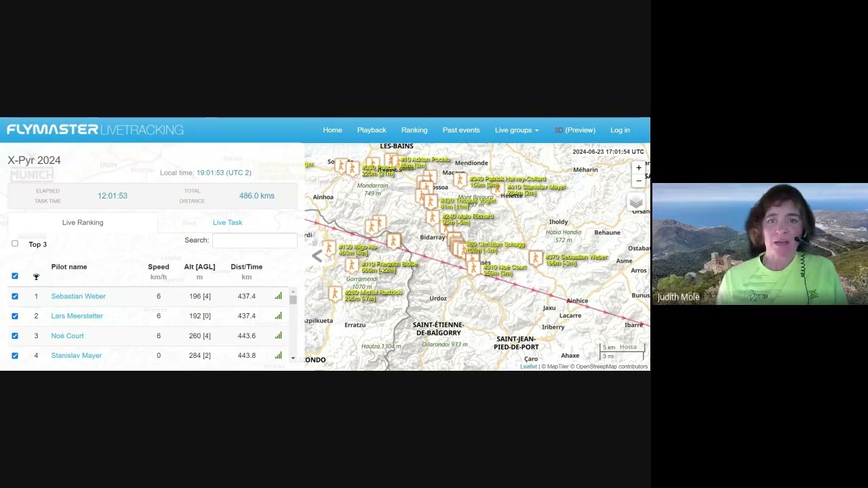Open Stanislav Mayer's pilot link
Viewport: 868px width, 488px height.
[x=76, y=355]
